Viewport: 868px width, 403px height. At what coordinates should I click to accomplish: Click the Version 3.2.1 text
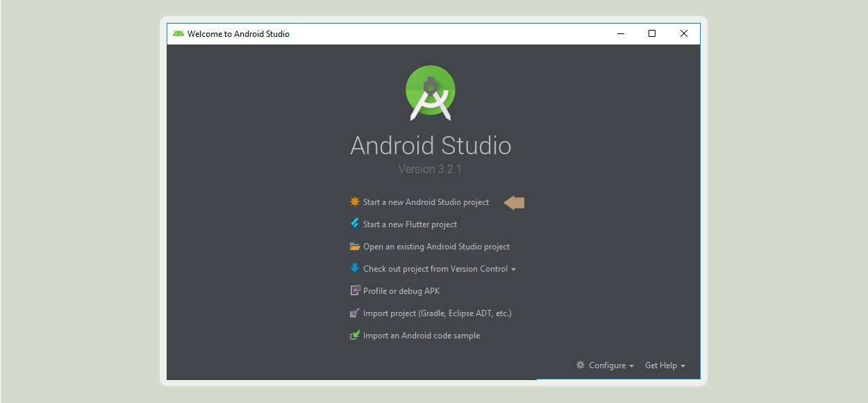431,169
